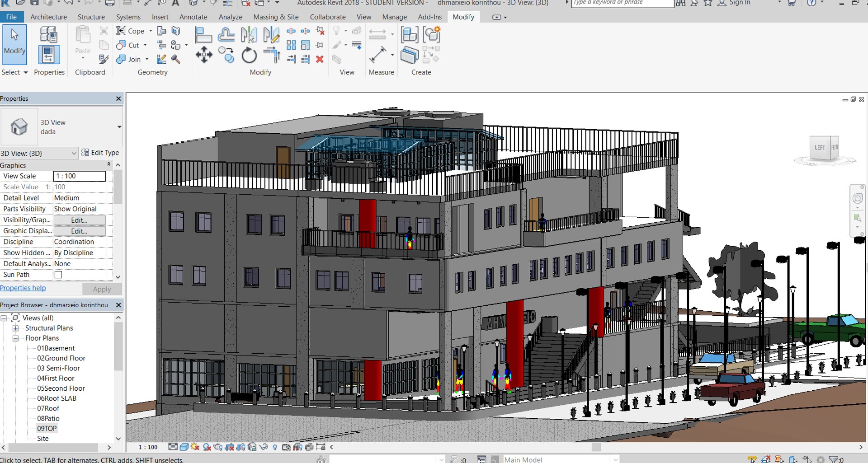Image resolution: width=868 pixels, height=463 pixels.
Task: Click the Type Properties icon in ribbon
Action: pyautogui.click(x=48, y=34)
